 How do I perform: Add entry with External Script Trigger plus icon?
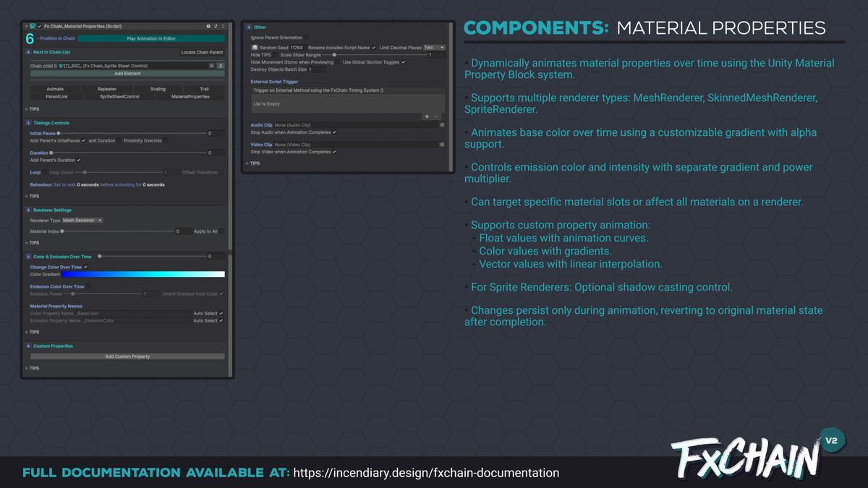pyautogui.click(x=427, y=116)
